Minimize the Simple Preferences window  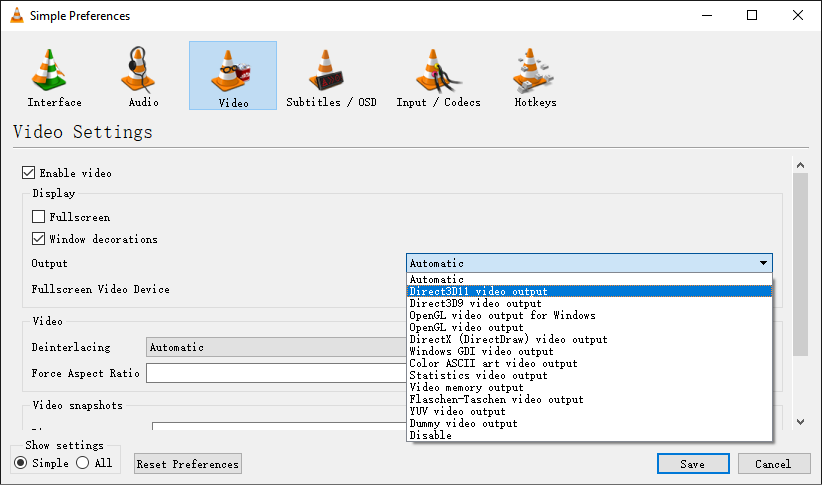tap(707, 15)
